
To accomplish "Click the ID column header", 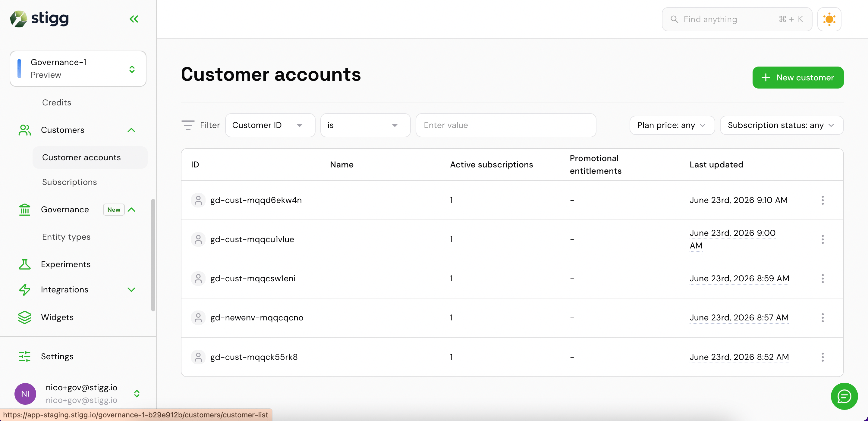I will coord(195,164).
